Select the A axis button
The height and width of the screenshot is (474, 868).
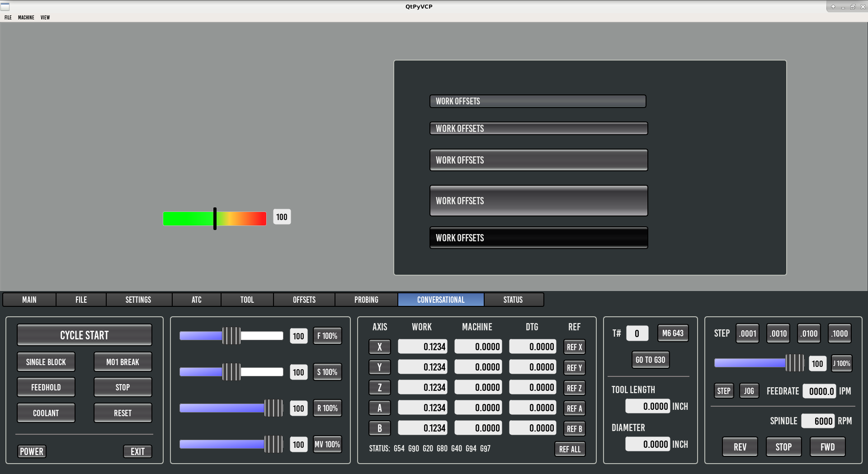[x=380, y=408]
